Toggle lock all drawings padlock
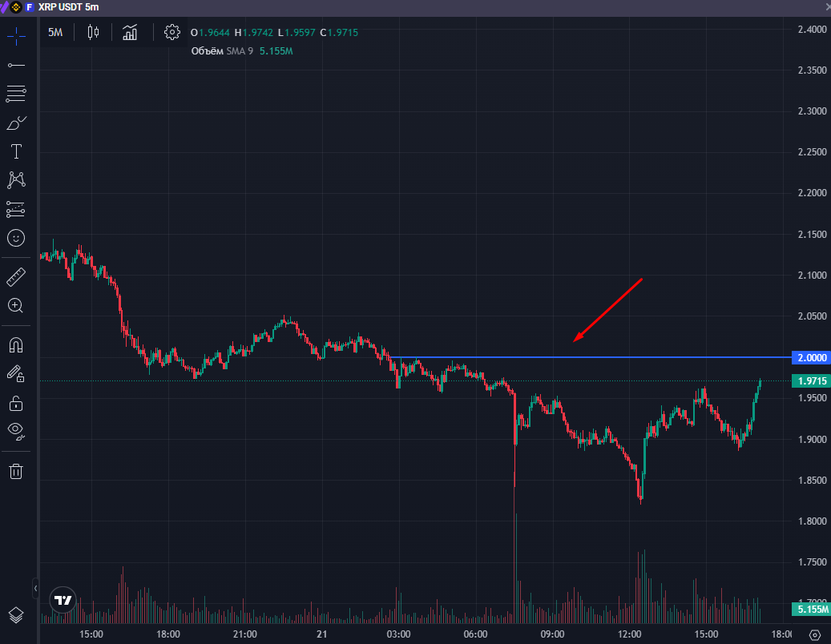The image size is (831, 644). tap(16, 402)
